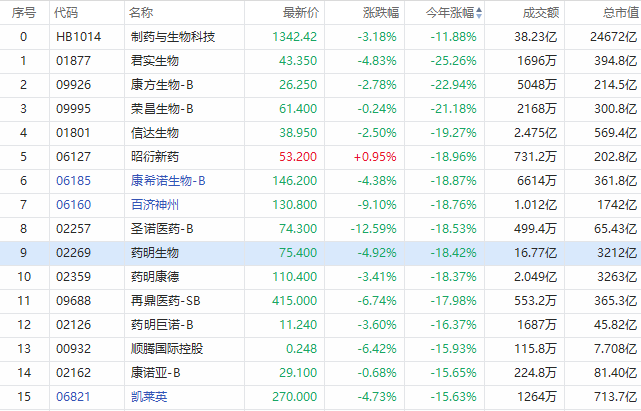
Task: Click the 代码 column header
Action: tap(66, 13)
